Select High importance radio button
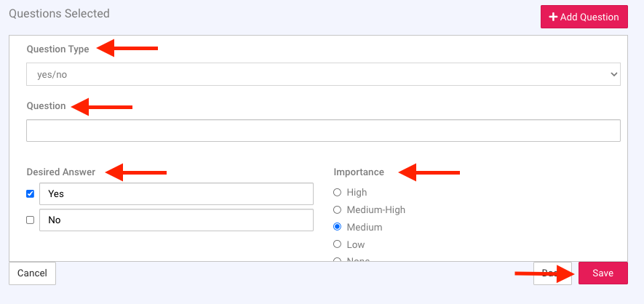 pyautogui.click(x=337, y=193)
